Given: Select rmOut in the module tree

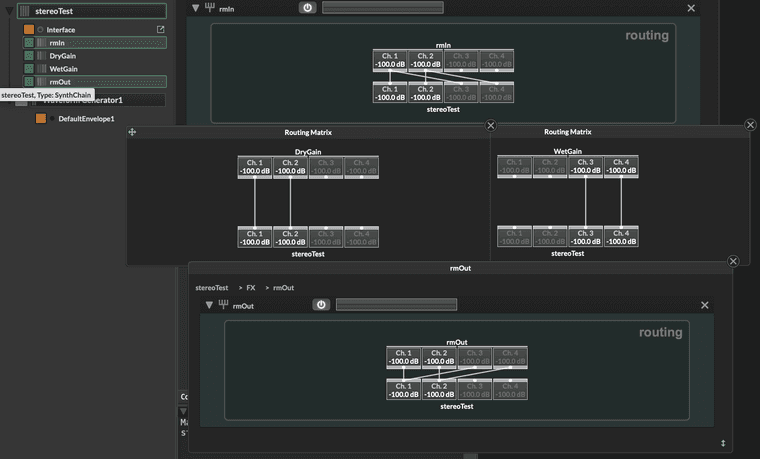Looking at the screenshot, I should (x=95, y=82).
